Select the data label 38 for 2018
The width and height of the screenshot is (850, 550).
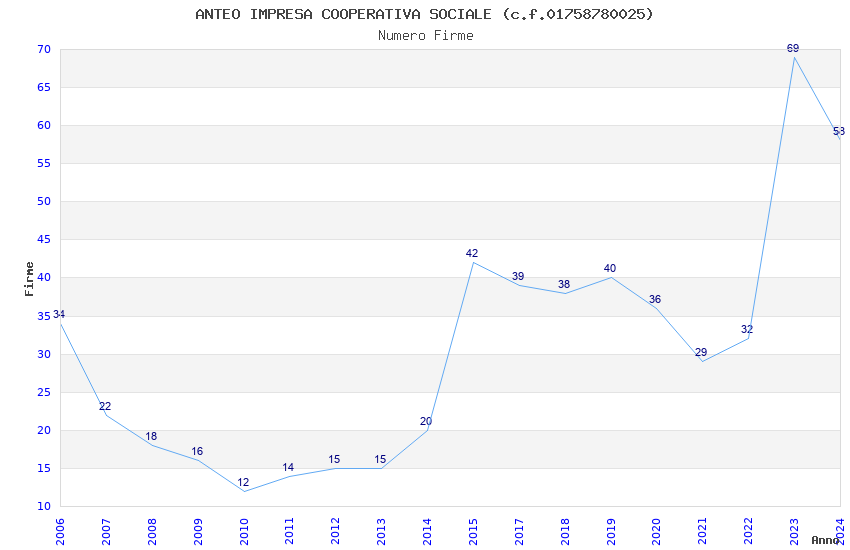564,284
